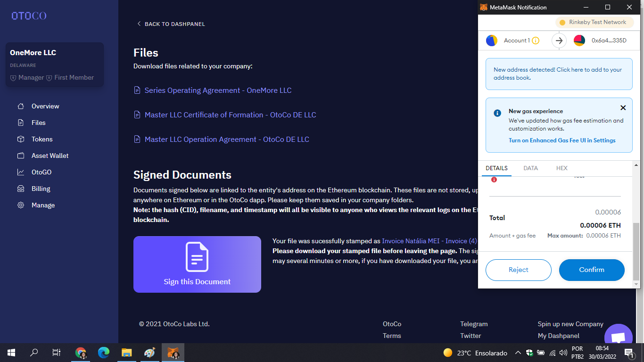Screen dimensions: 644x362
Task: Click the Asset Wallet icon
Action: 21,156
